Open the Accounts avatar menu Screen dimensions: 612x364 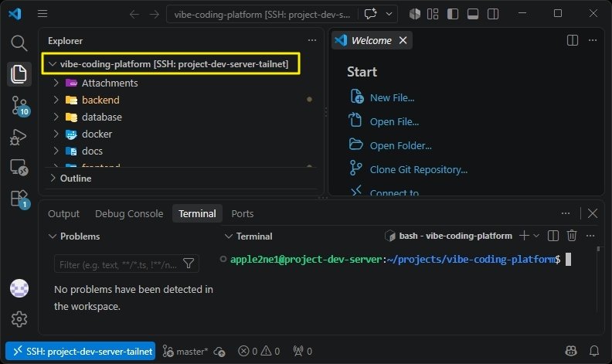(x=19, y=288)
